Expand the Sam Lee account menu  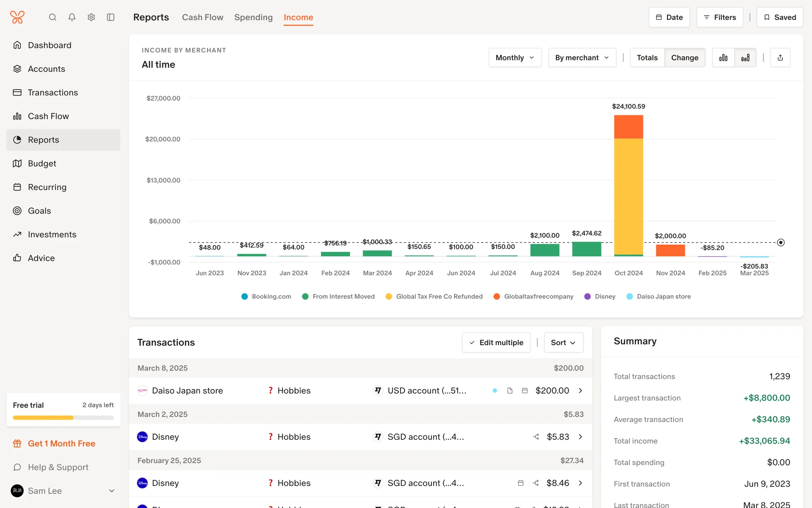point(112,491)
